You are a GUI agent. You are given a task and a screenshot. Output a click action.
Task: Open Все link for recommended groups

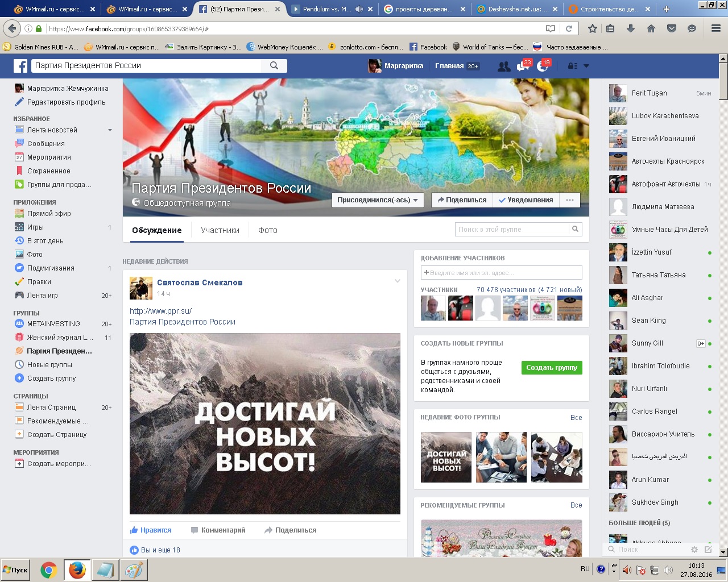[576, 505]
